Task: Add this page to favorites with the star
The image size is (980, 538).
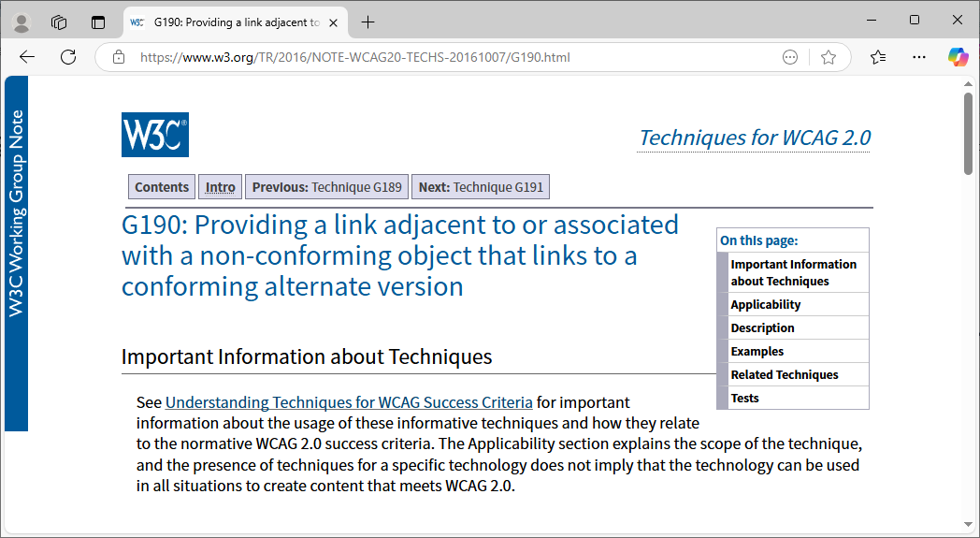Action: (x=829, y=58)
